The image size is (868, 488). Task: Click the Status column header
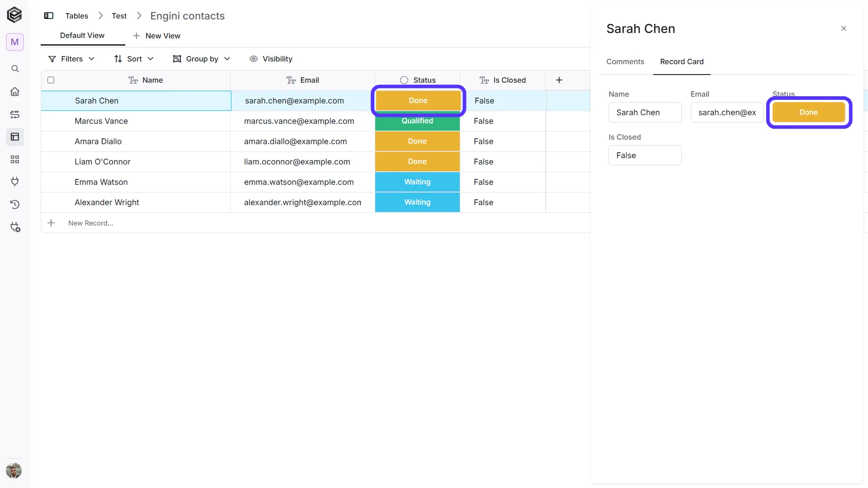tap(417, 80)
